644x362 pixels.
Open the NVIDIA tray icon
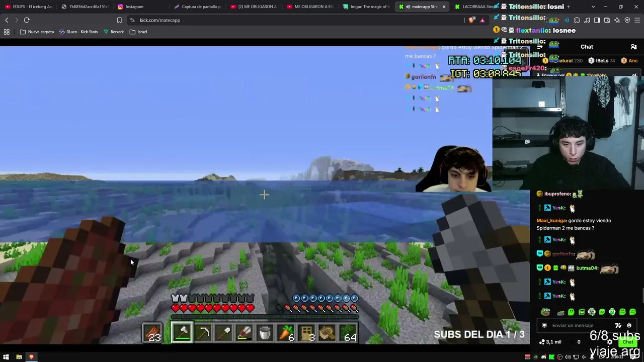point(535,357)
